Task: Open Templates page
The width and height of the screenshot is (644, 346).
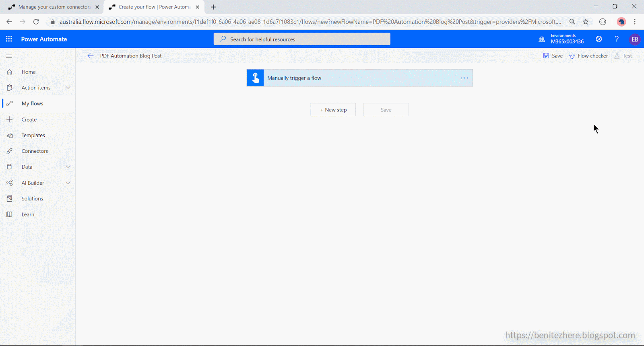Action: 33,136
